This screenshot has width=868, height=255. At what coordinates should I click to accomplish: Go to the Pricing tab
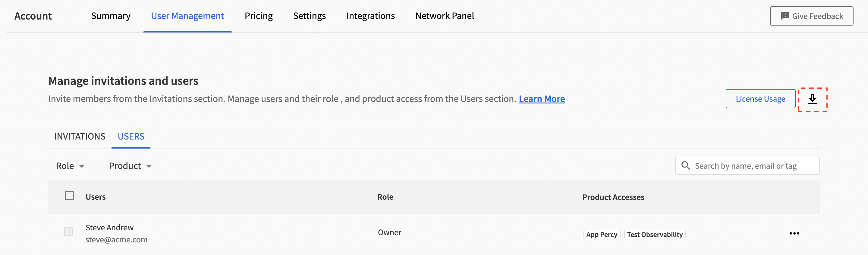[x=259, y=16]
